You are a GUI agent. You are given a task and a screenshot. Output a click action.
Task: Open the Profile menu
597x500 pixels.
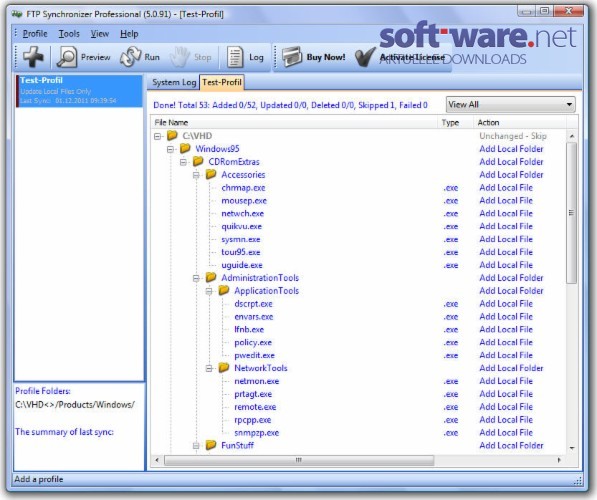(35, 34)
